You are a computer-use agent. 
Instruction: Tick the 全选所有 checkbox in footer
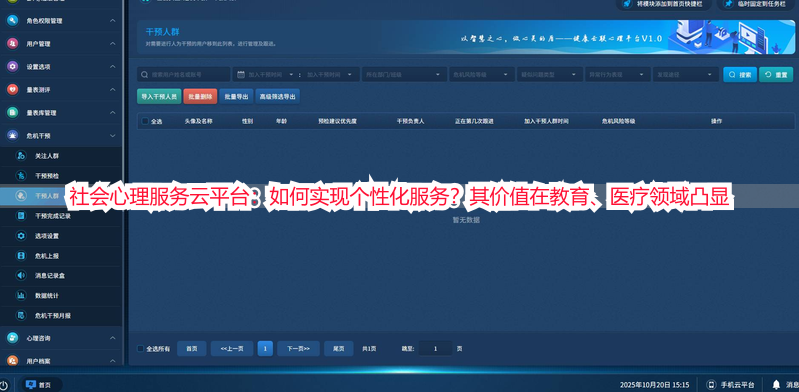(x=141, y=349)
